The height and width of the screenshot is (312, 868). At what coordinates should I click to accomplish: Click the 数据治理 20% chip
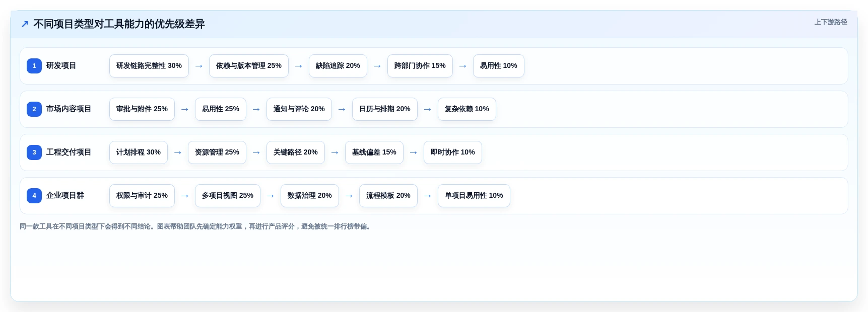pos(310,196)
